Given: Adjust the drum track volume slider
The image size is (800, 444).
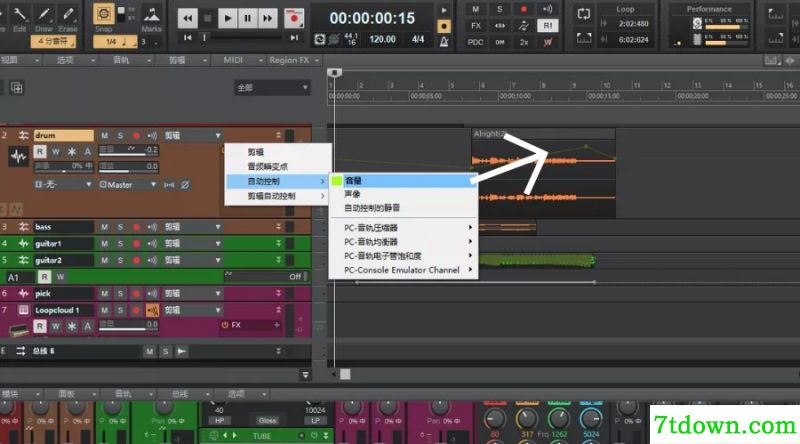Looking at the screenshot, I should click(x=128, y=151).
